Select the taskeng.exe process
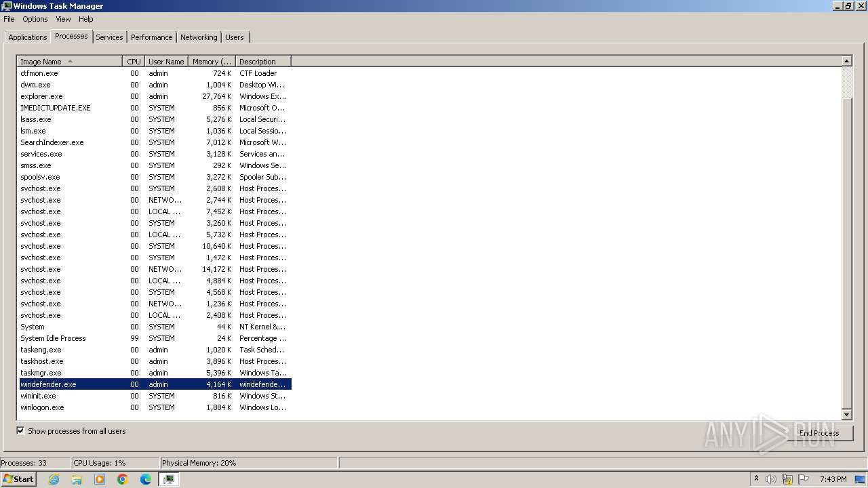This screenshot has width=868, height=488. pos(155,350)
